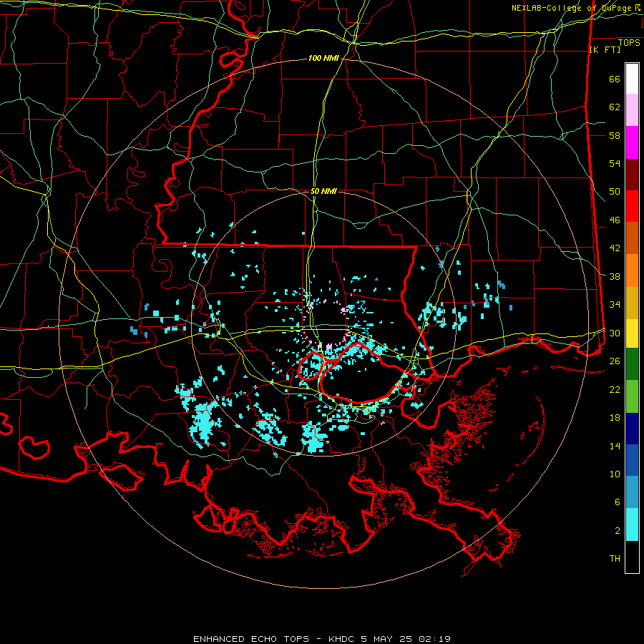The width and height of the screenshot is (644, 644).
Task: Click the legend value "38"
Action: click(615, 276)
